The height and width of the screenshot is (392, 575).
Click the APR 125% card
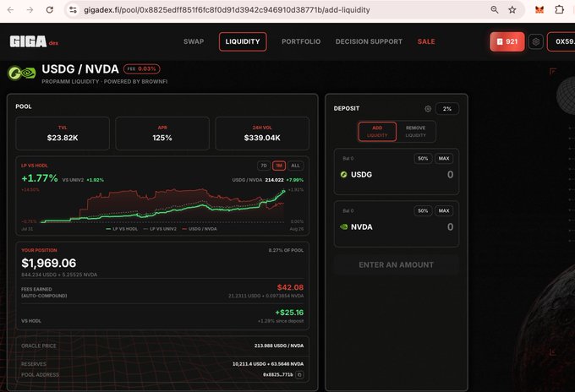click(x=162, y=133)
